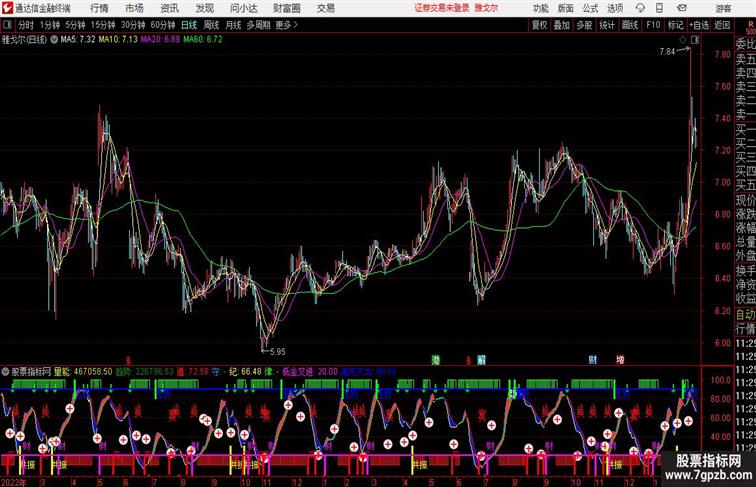Open the 资讯 menu
Viewport: 756px width, 487px height.
pos(169,8)
